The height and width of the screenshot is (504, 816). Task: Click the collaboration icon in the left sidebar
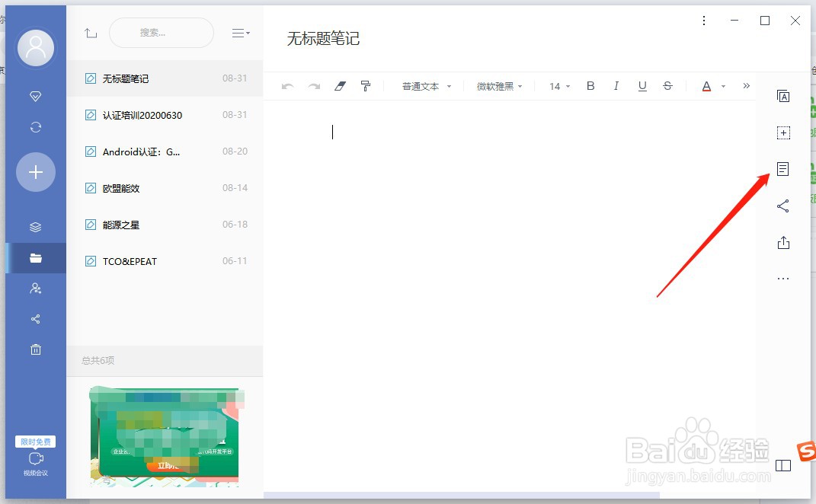35,288
